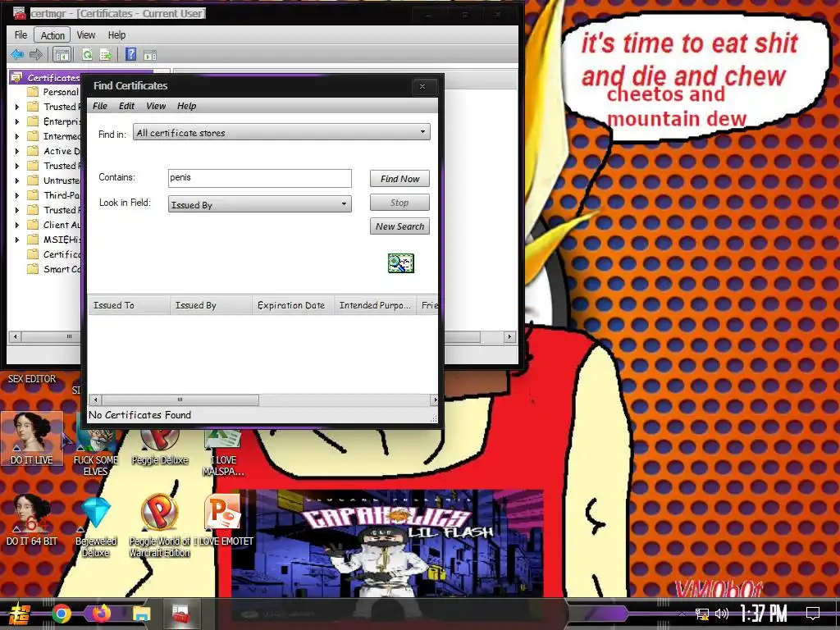Screen dimensions: 840x630
Task: Select the I LOVE EMOTET PowerPoint file
Action: point(223,519)
